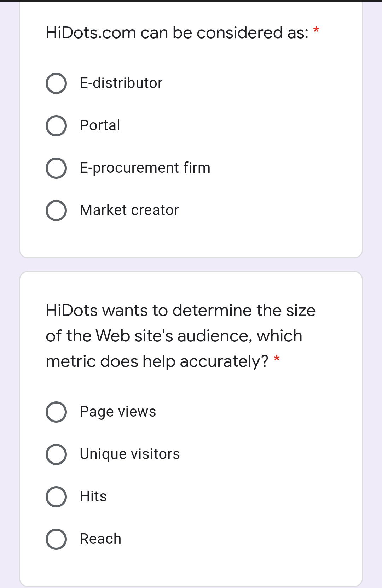Click the second question card
The width and height of the screenshot is (382, 588).
[191, 424]
